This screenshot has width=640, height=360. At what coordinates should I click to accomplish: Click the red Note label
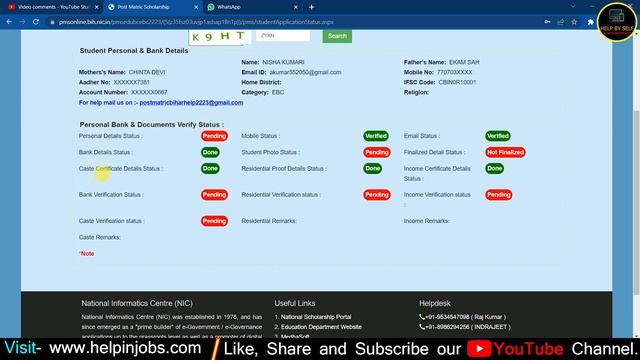coord(87,253)
